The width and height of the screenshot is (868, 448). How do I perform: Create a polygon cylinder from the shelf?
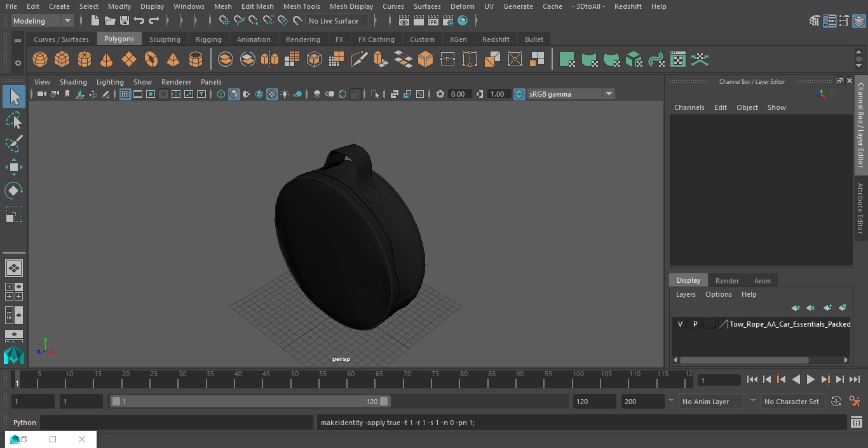(85, 60)
